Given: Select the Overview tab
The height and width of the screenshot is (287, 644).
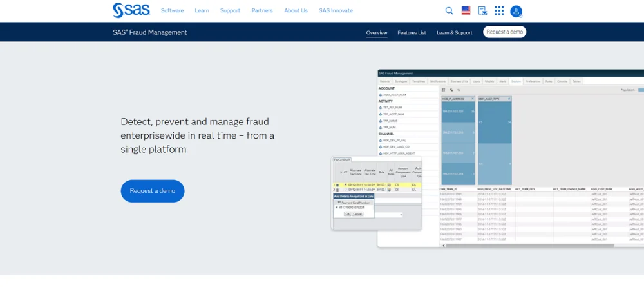Looking at the screenshot, I should tap(377, 32).
